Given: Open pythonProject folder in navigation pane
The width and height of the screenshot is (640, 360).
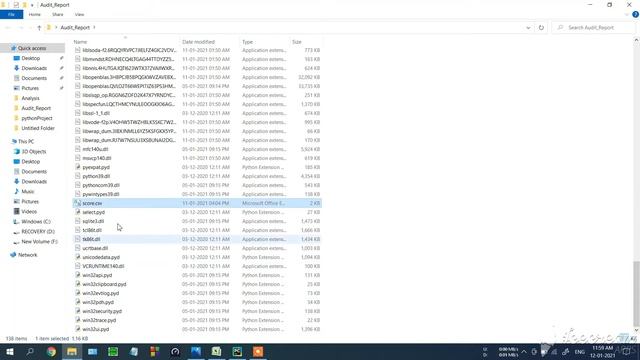Looking at the screenshot, I should 37,118.
